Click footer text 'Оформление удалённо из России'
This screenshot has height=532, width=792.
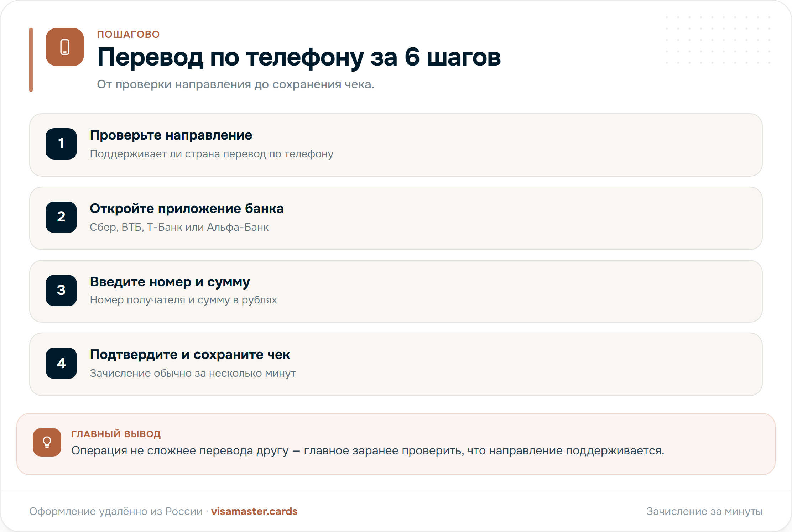[x=116, y=511]
